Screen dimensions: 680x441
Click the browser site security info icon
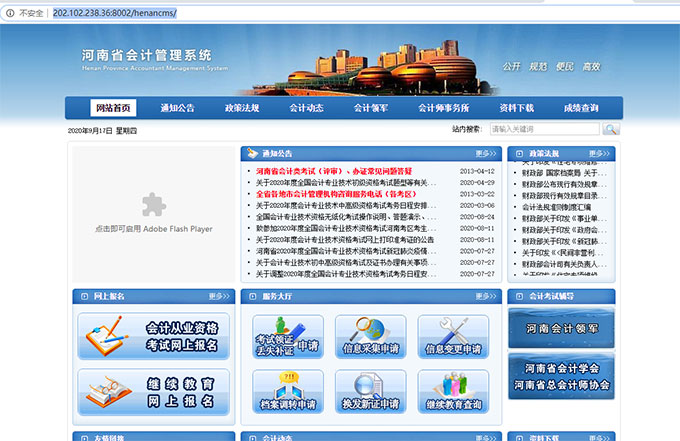10,13
